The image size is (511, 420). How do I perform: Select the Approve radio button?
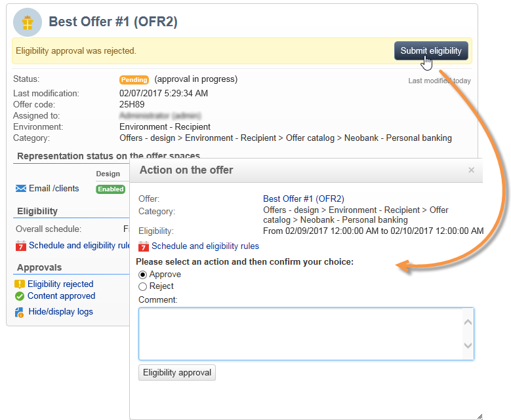pos(142,275)
